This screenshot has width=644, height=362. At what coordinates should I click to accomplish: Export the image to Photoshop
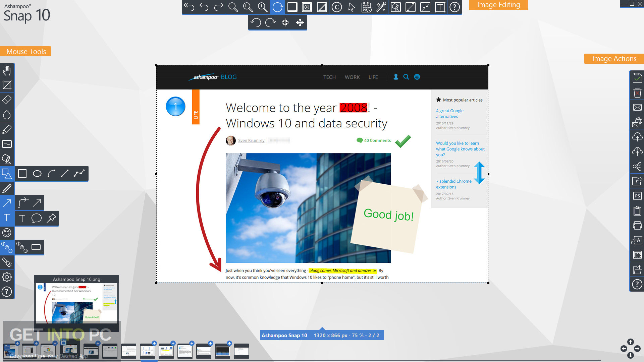pyautogui.click(x=637, y=196)
